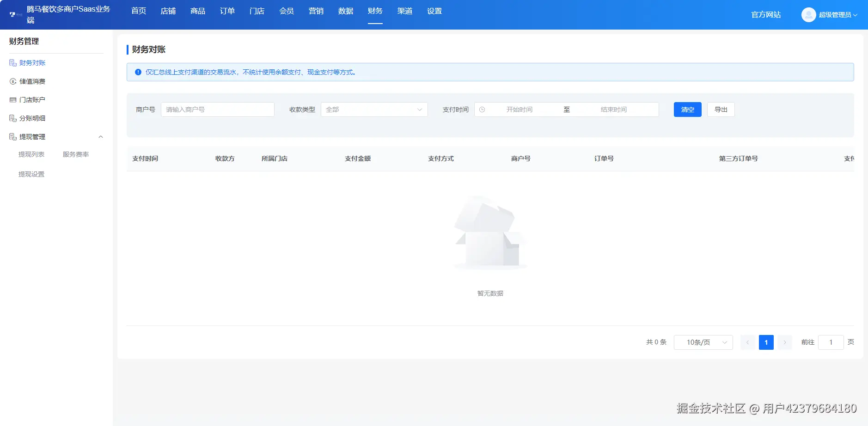Open 服务费率 submenu item
This screenshot has width=868, height=426.
tap(76, 154)
